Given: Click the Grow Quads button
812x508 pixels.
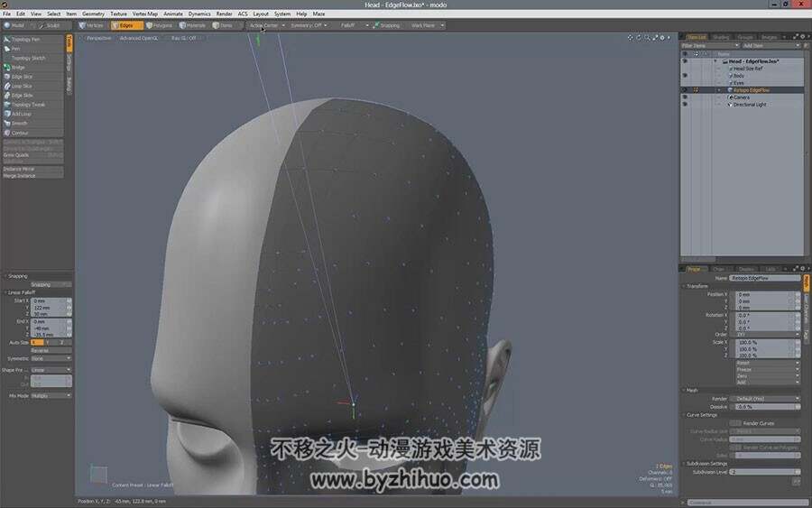Looking at the screenshot, I should (x=32, y=155).
